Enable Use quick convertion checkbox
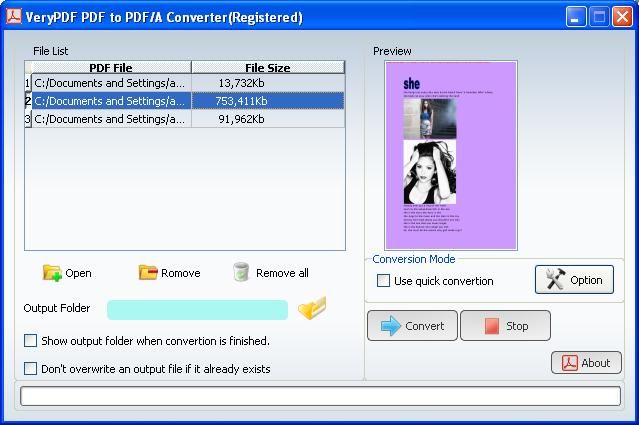The image size is (639, 425). (383, 281)
